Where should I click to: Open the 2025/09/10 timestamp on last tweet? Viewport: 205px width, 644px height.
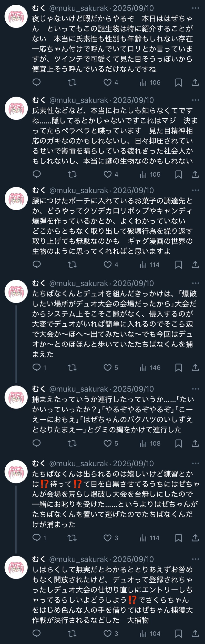133,559
